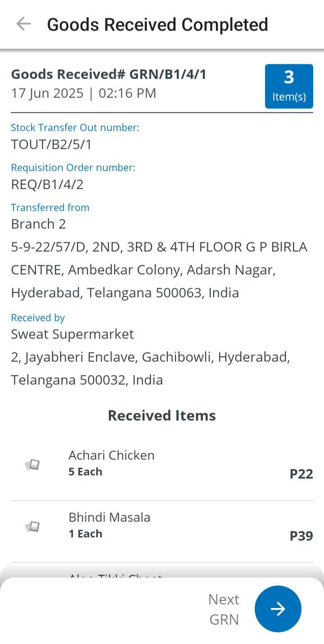Tap the Branch 2 transferred-from name
324x644 pixels.
point(38,224)
